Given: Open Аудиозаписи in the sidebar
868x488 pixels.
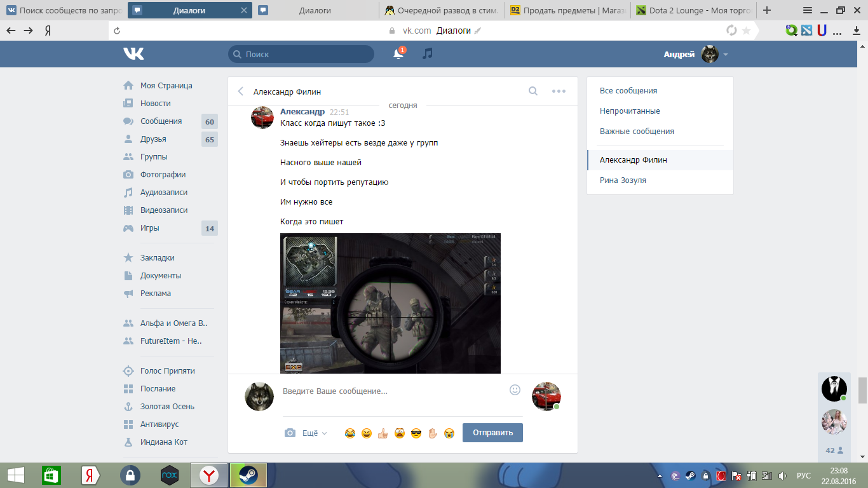Looking at the screenshot, I should (x=164, y=193).
